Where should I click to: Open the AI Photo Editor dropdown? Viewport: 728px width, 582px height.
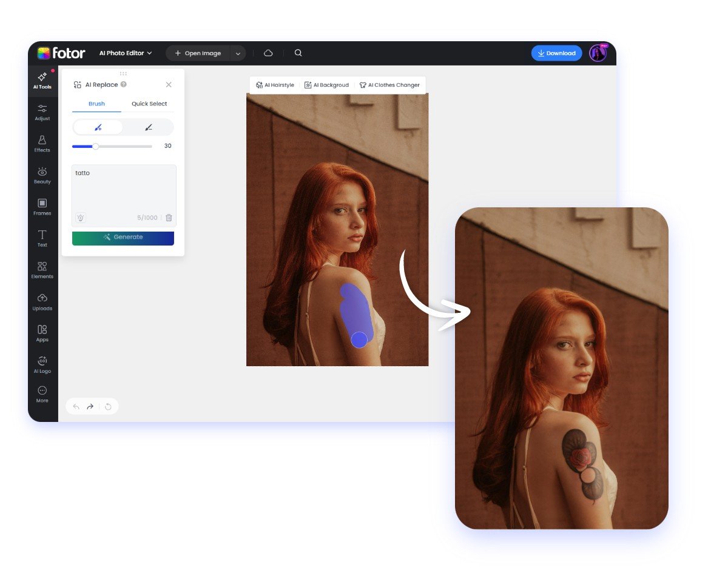point(125,53)
